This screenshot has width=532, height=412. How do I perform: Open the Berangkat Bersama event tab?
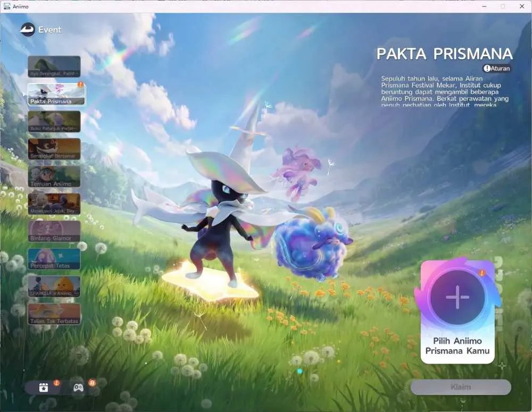(54, 149)
